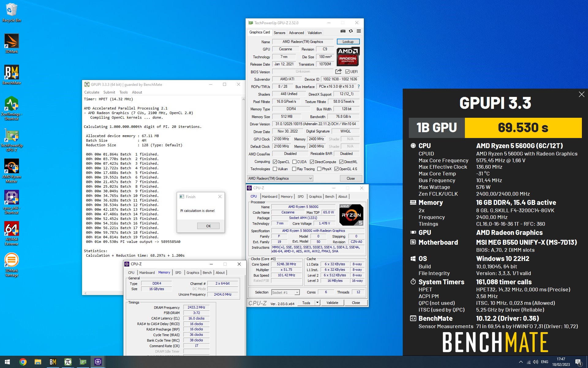Launch Chrome from the taskbar
Viewport: 588px width, 368px height.
coord(23,362)
